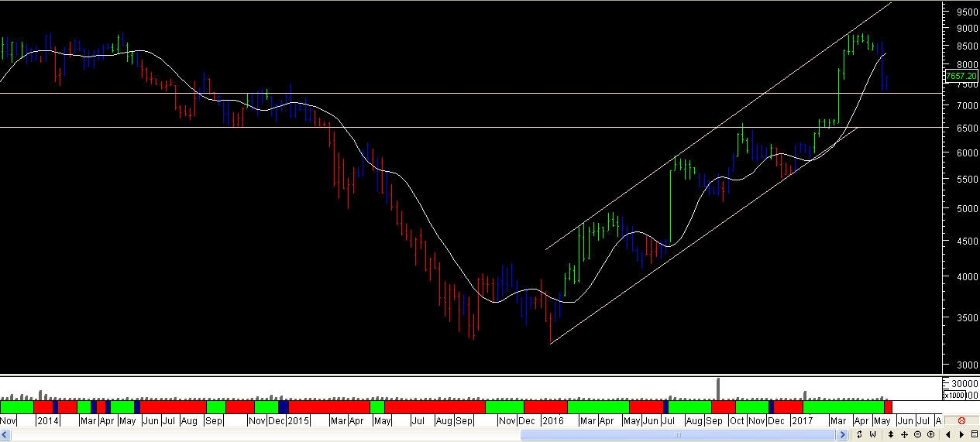Click the 9000 price axis label
Screen dimensions: 980x442
click(967, 29)
